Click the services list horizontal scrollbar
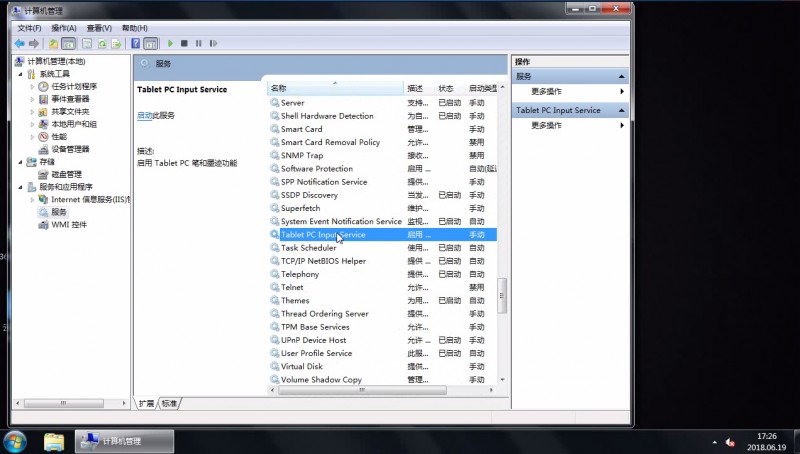The height and width of the screenshot is (454, 800). (x=362, y=390)
